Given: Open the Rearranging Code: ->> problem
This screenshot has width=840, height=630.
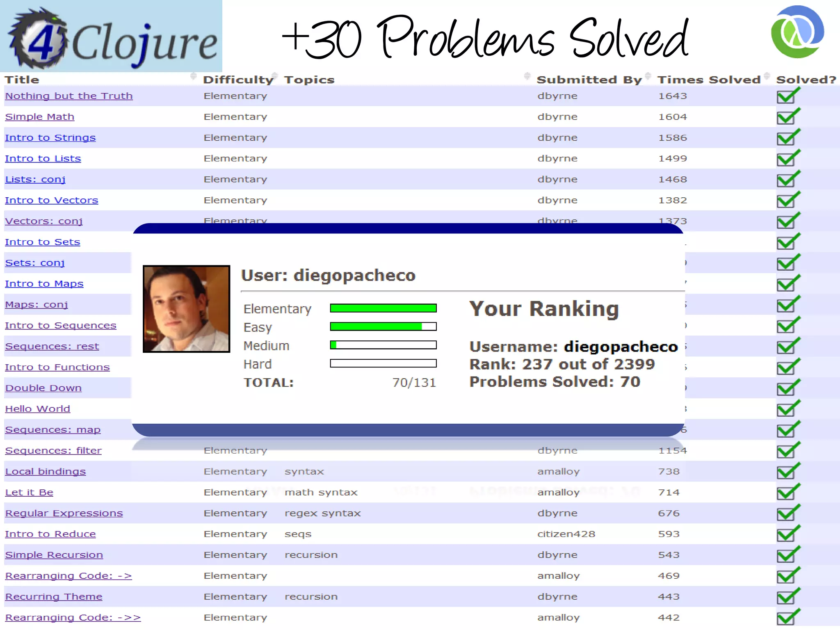Looking at the screenshot, I should (x=73, y=618).
